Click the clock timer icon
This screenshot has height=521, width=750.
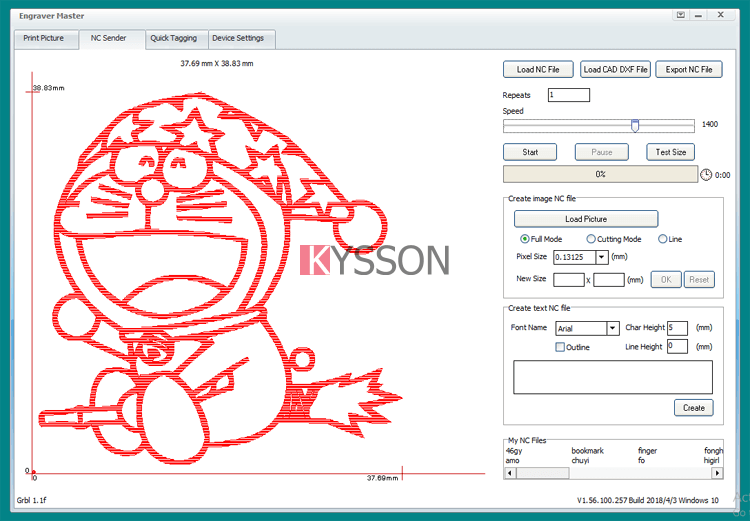coord(706,175)
